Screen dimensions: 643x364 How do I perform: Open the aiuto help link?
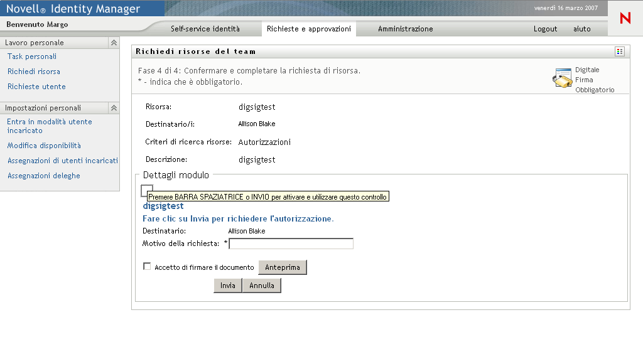tap(581, 29)
